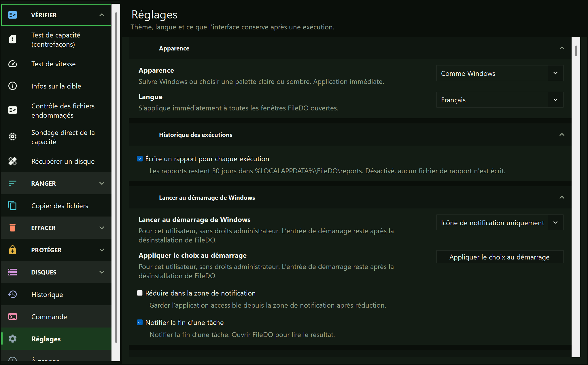Open the Icône de notification uniquement dropdown
588x365 pixels.
point(500,223)
